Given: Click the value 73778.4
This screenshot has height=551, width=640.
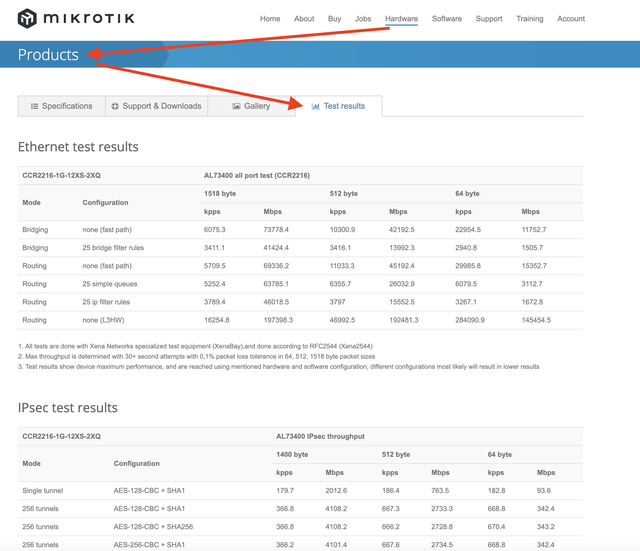Looking at the screenshot, I should [x=276, y=230].
